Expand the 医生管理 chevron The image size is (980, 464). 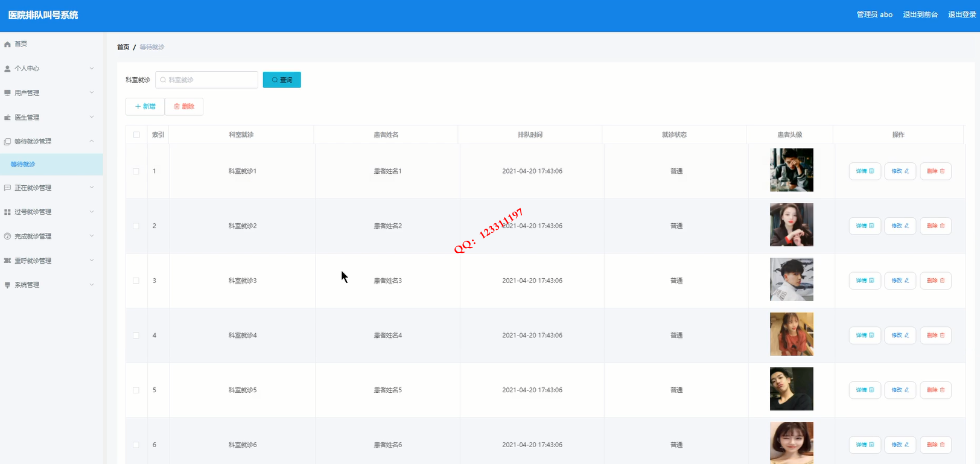point(92,117)
